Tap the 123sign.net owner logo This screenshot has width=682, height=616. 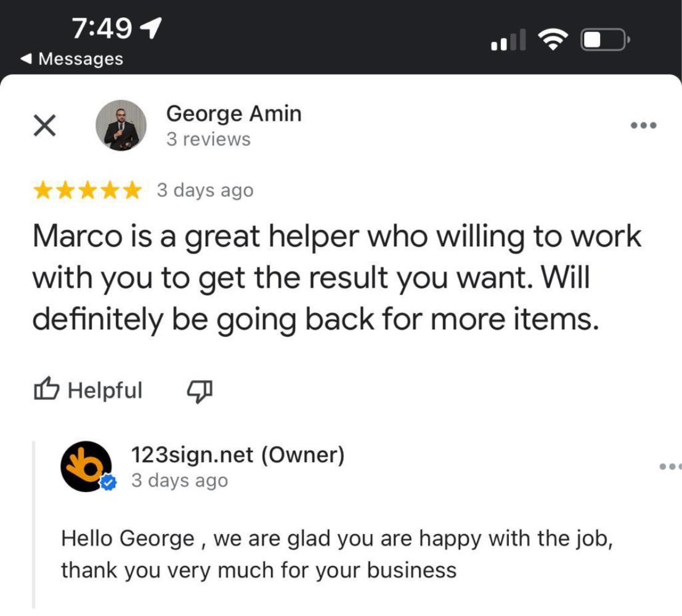(86, 466)
